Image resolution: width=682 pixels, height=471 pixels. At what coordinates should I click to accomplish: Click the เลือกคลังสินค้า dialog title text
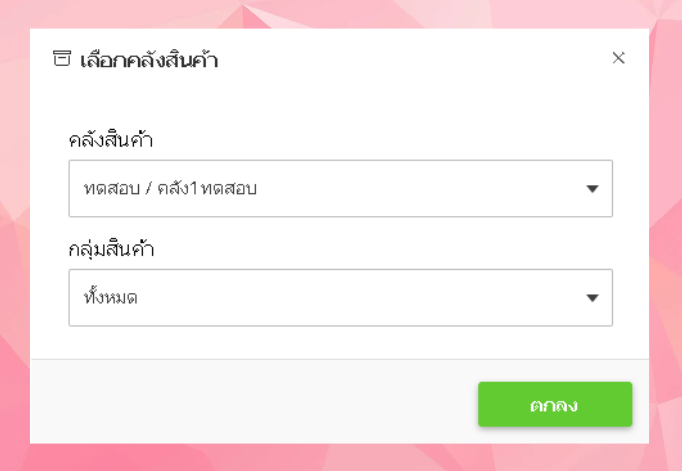coord(149,60)
